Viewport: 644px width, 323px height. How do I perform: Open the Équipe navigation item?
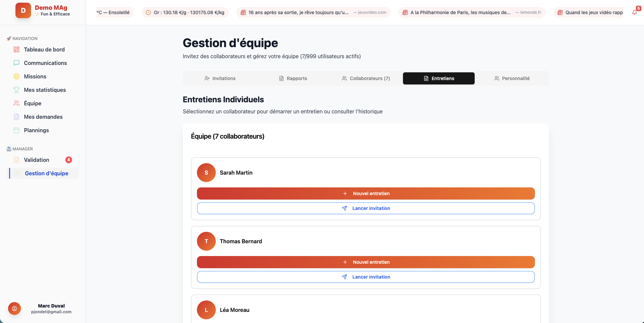pos(33,103)
